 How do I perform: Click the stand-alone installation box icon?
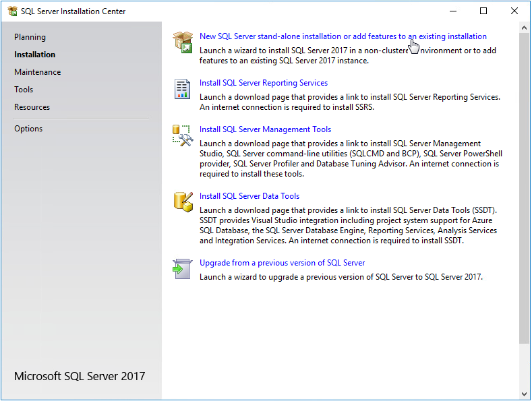pos(183,42)
